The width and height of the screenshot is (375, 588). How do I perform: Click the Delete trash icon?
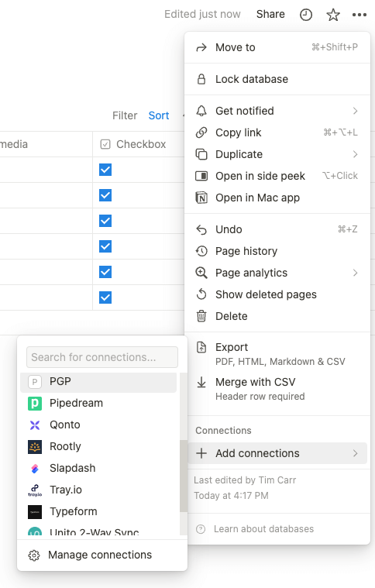click(201, 316)
